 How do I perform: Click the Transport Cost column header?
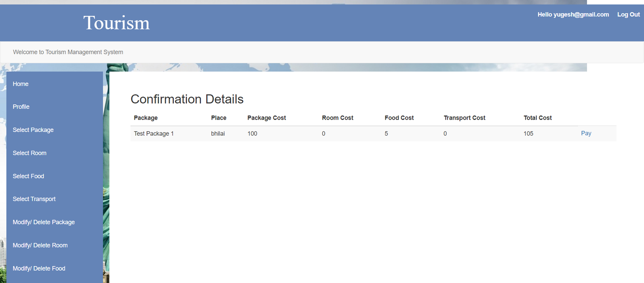tap(464, 118)
